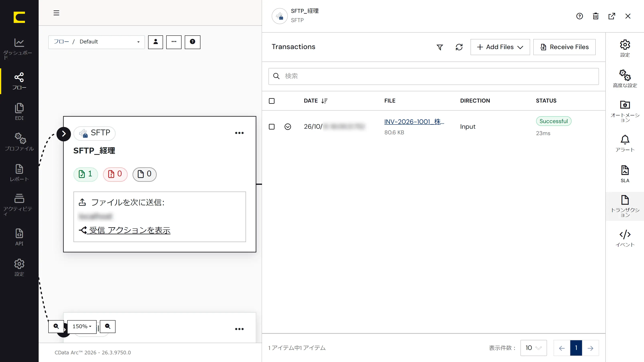Zoom in on the flow canvas
Screen dimensions: 644x362
point(56,326)
